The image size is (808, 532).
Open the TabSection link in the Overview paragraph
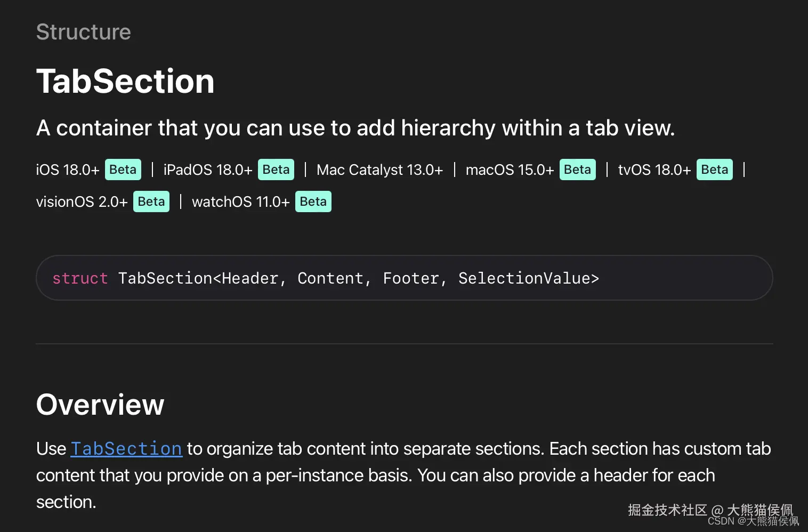tap(126, 449)
